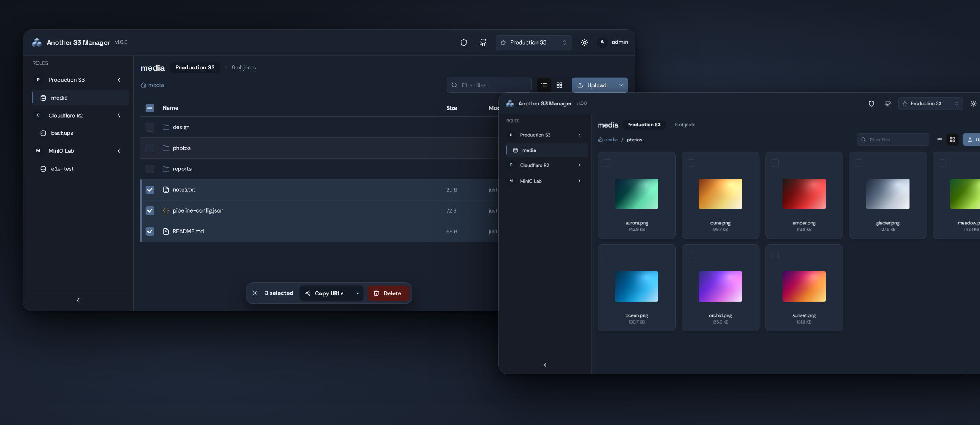This screenshot has width=980, height=425.
Task: Collapse the back window sidebar with bottom chevron
Action: click(78, 300)
